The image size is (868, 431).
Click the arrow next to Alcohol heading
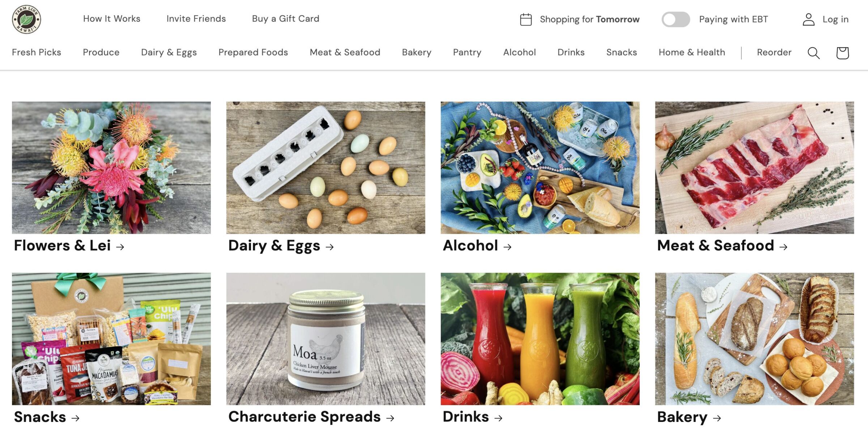point(507,247)
